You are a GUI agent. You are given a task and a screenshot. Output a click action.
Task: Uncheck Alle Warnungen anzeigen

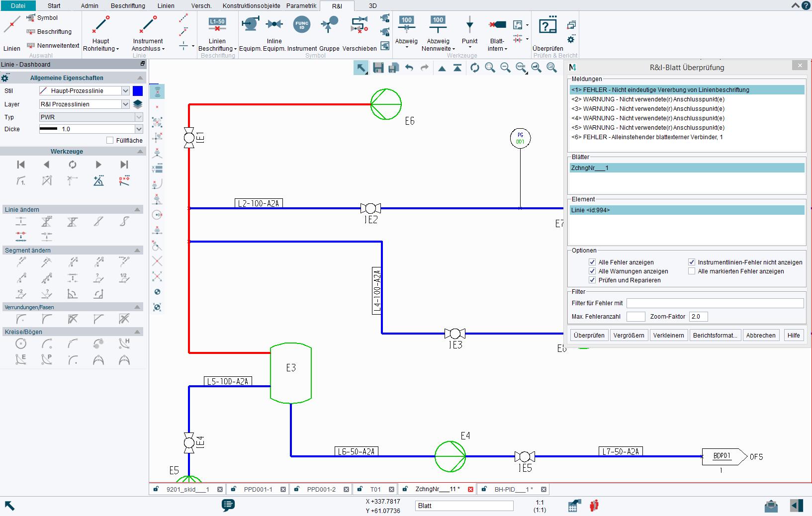(x=592, y=271)
